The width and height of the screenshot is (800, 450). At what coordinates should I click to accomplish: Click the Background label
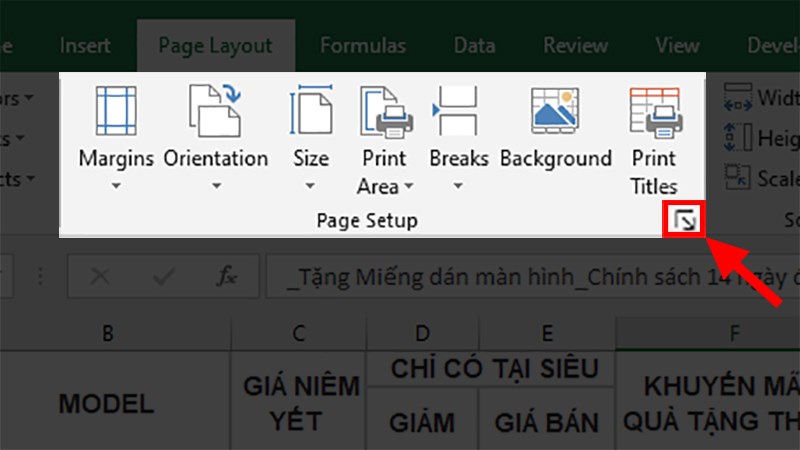(x=556, y=159)
